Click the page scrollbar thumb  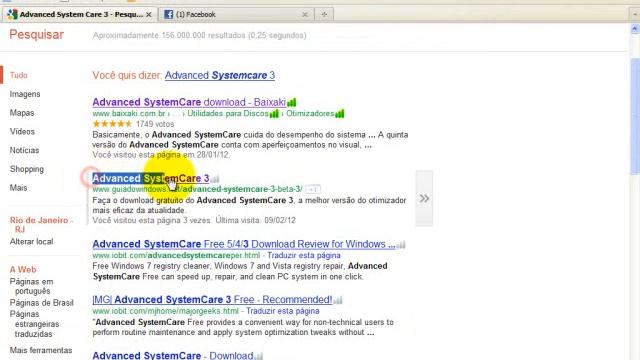[x=635, y=116]
